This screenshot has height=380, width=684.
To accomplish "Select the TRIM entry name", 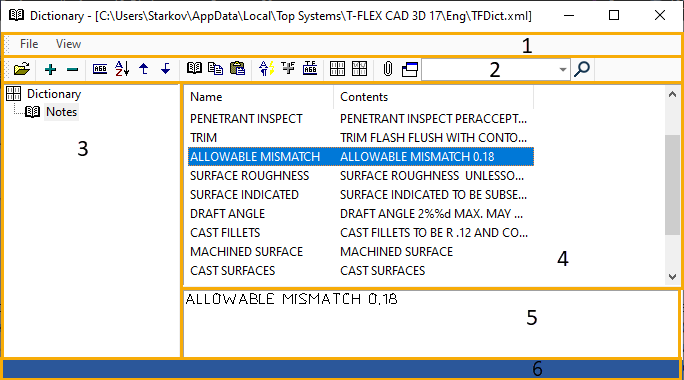I will pos(203,138).
